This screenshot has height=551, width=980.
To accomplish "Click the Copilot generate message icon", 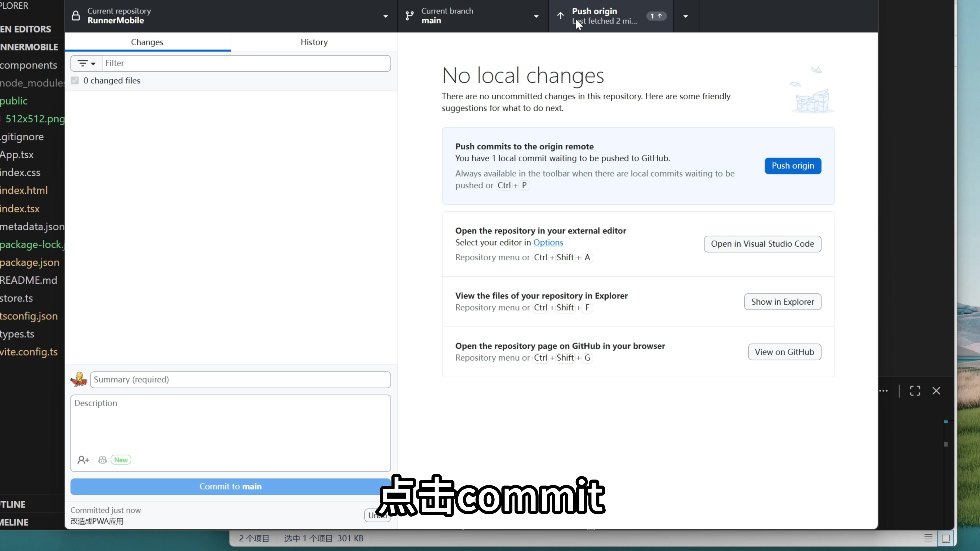I will coord(102,460).
